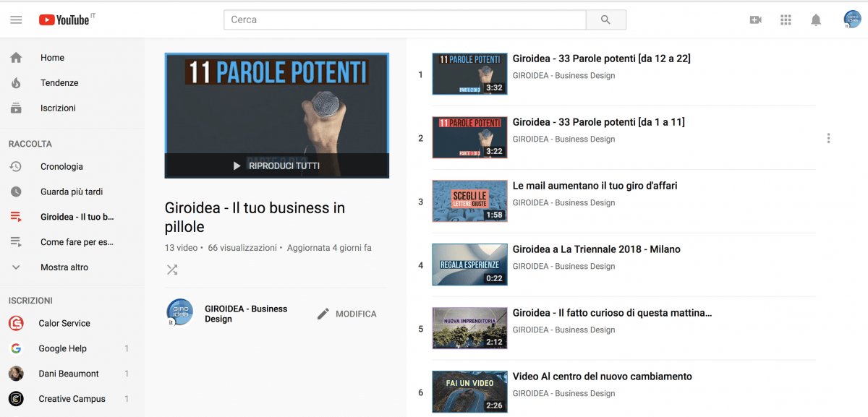This screenshot has height=417, width=868.
Task: Click the pencil edit icon
Action: point(323,314)
